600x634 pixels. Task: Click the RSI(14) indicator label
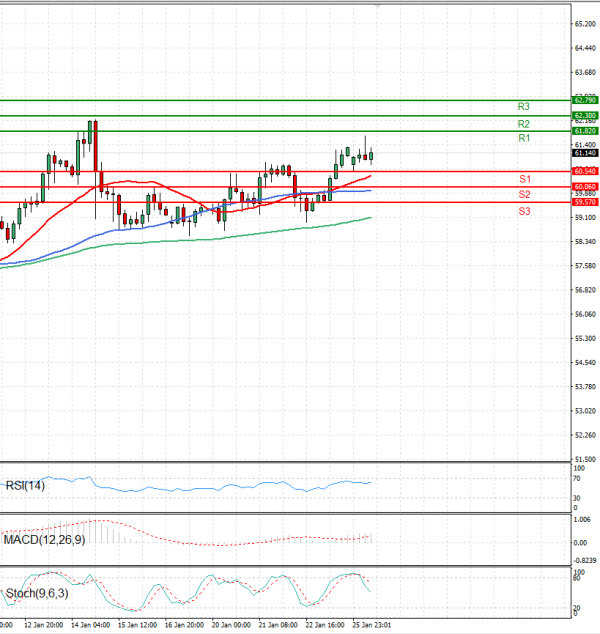click(25, 485)
